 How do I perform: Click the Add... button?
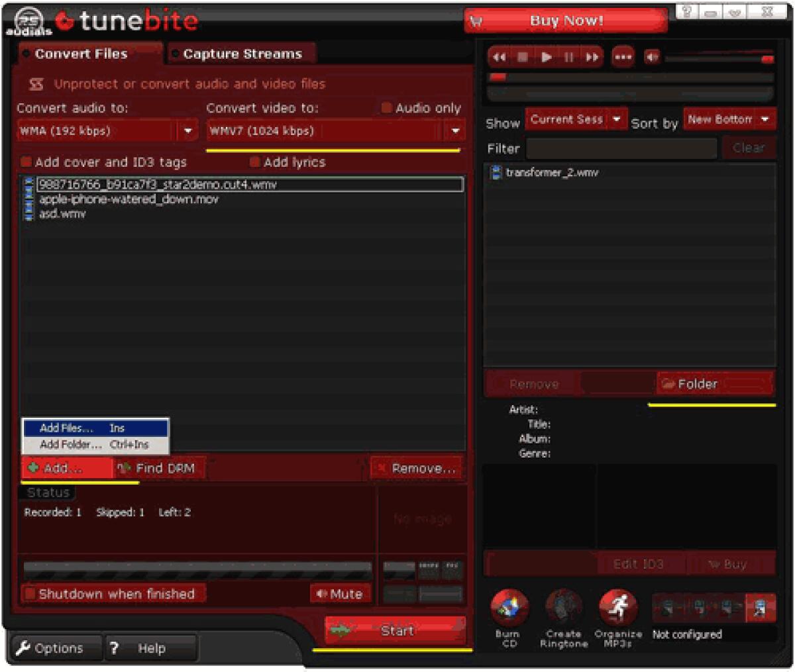pos(68,468)
